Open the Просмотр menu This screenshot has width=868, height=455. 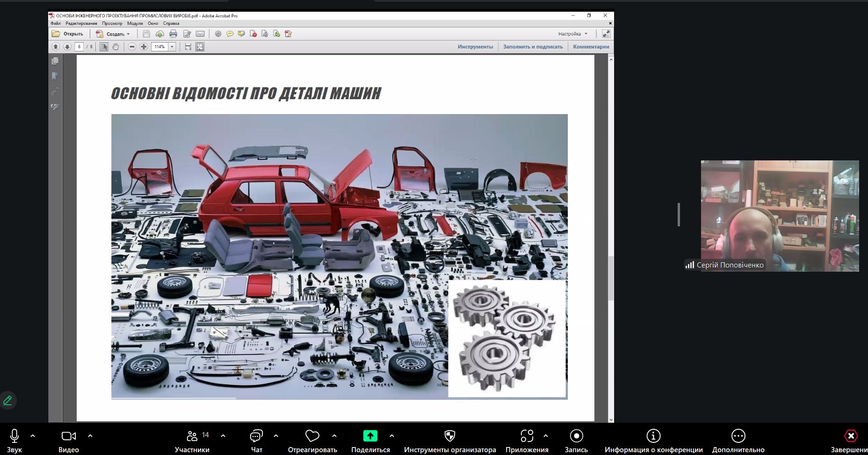[x=112, y=23]
